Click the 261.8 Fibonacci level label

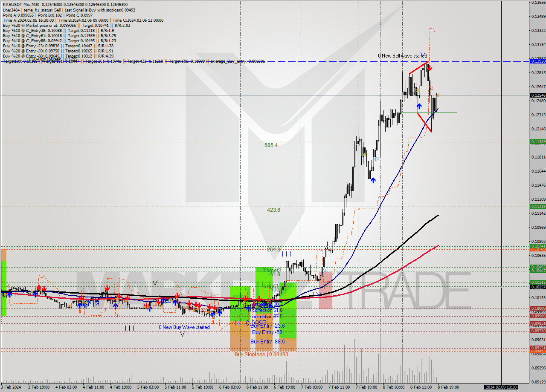273,249
